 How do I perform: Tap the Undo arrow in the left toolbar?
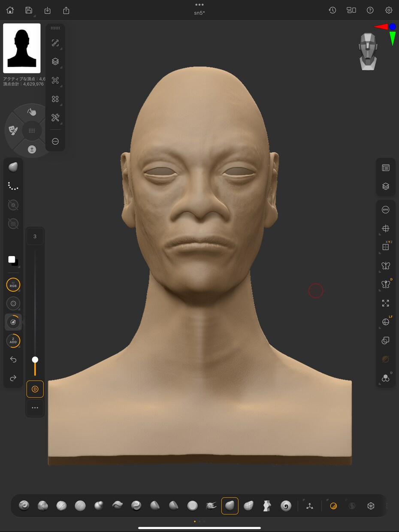pyautogui.click(x=13, y=360)
